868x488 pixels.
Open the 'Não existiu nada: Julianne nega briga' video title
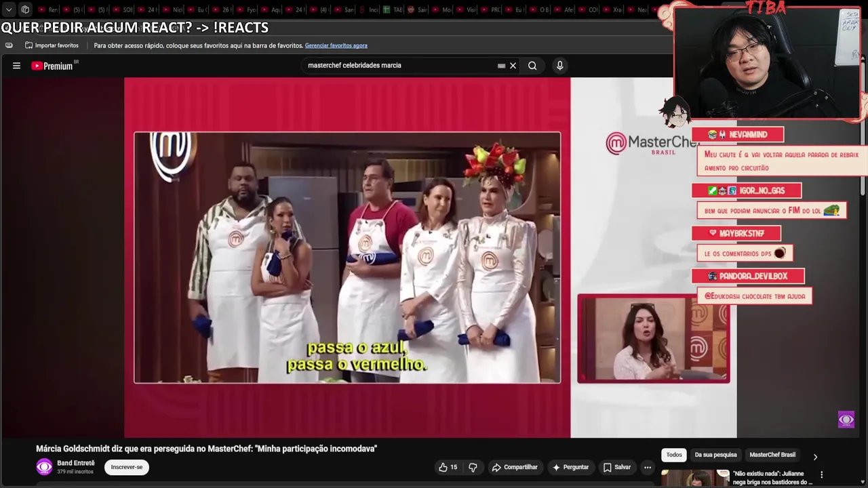[772, 478]
